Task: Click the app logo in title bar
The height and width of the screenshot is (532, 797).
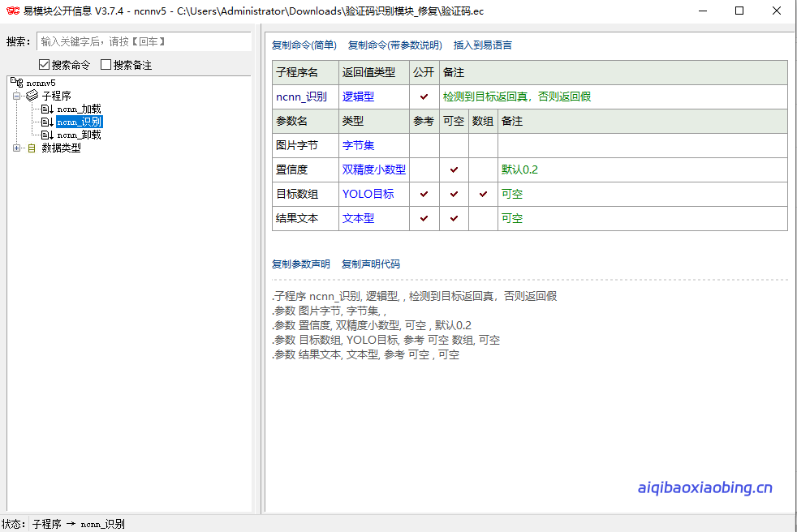Action: [12, 11]
